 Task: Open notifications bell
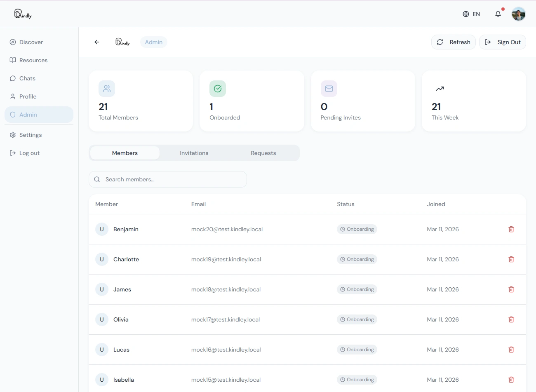point(498,14)
